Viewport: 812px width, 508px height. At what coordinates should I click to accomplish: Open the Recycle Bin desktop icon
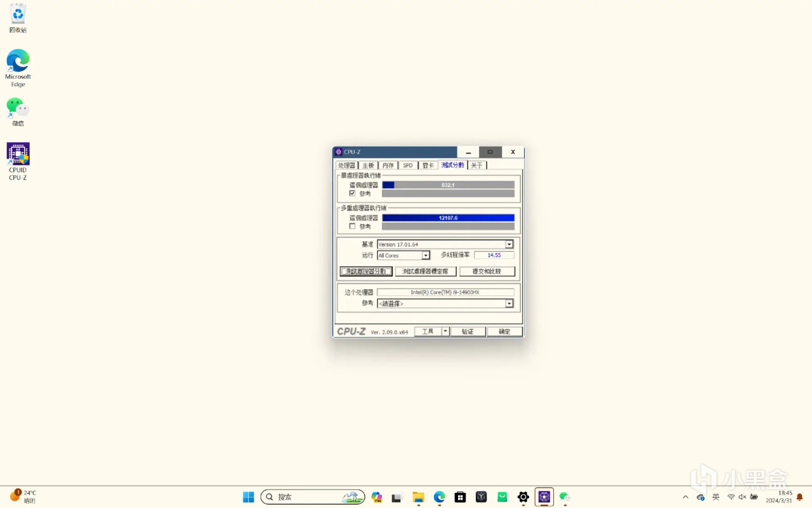(18, 18)
